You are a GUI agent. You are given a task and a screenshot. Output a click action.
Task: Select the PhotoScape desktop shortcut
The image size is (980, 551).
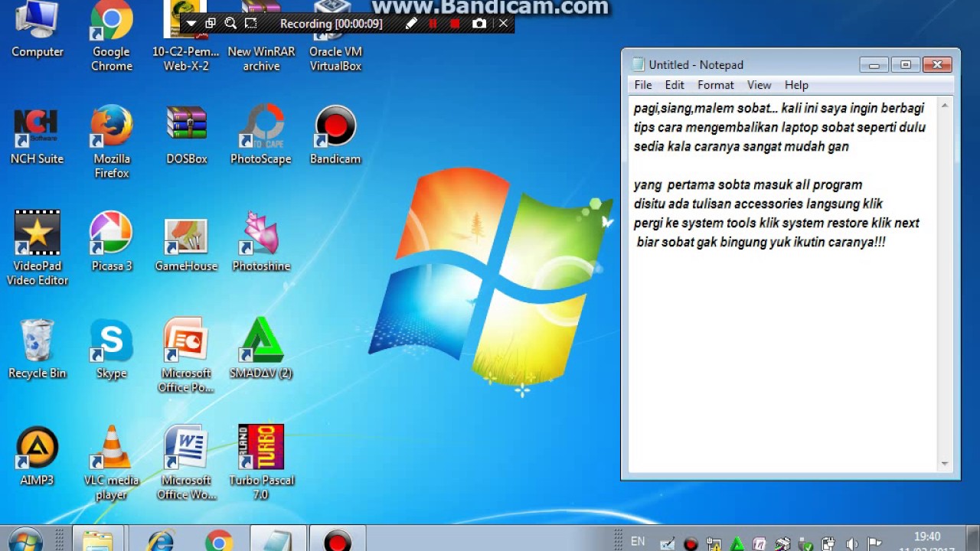[261, 136]
